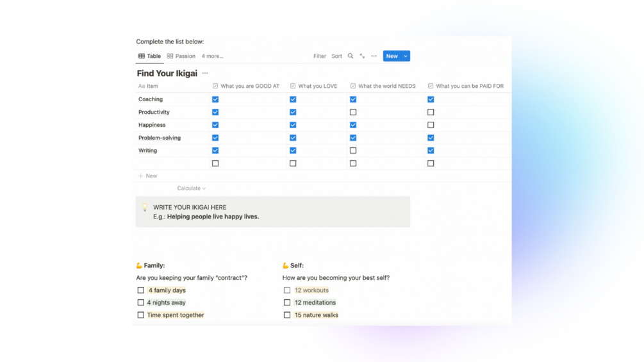Check the 4 nights away checkbox
Image resolution: width=644 pixels, height=362 pixels.
tap(141, 302)
